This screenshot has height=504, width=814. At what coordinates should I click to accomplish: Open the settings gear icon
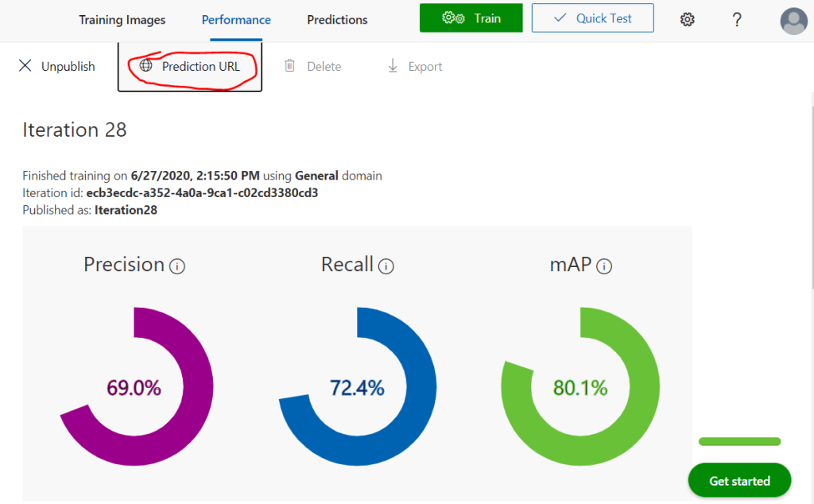[x=688, y=20]
